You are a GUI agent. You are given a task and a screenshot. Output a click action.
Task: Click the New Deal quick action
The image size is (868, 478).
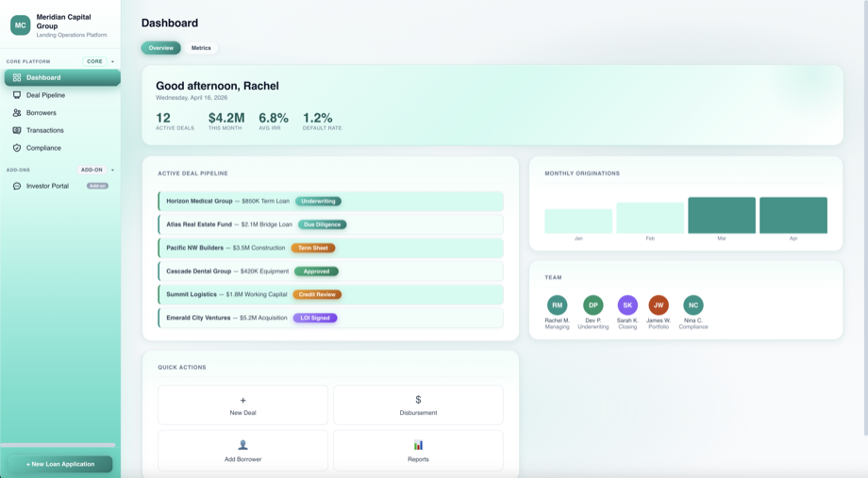pyautogui.click(x=243, y=405)
